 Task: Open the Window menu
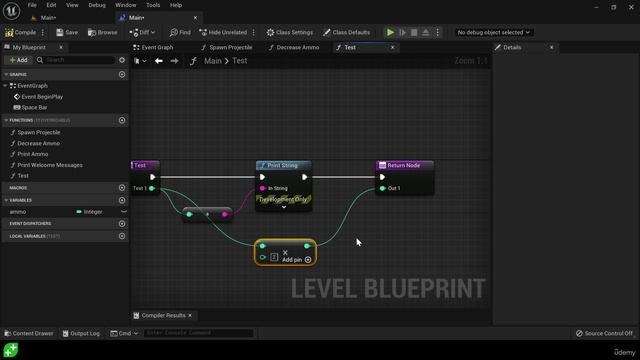click(125, 5)
